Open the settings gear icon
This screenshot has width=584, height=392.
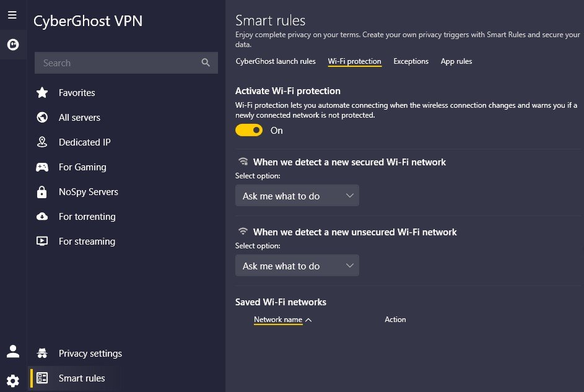tap(13, 381)
